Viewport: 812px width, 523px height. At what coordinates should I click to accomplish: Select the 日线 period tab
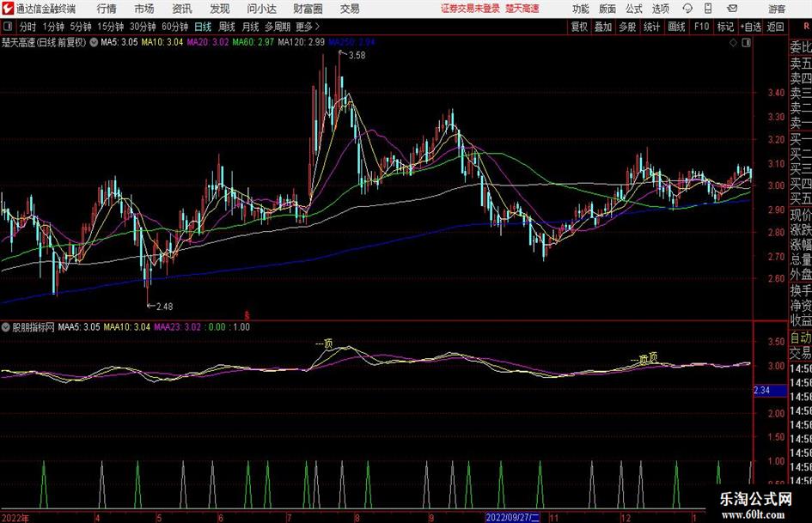(x=203, y=27)
